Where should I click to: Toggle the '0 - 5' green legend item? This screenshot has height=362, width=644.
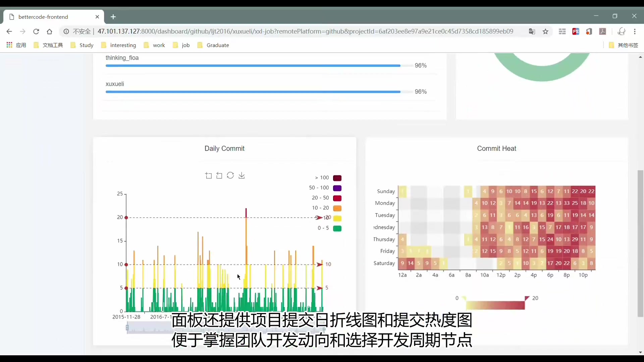(x=337, y=228)
